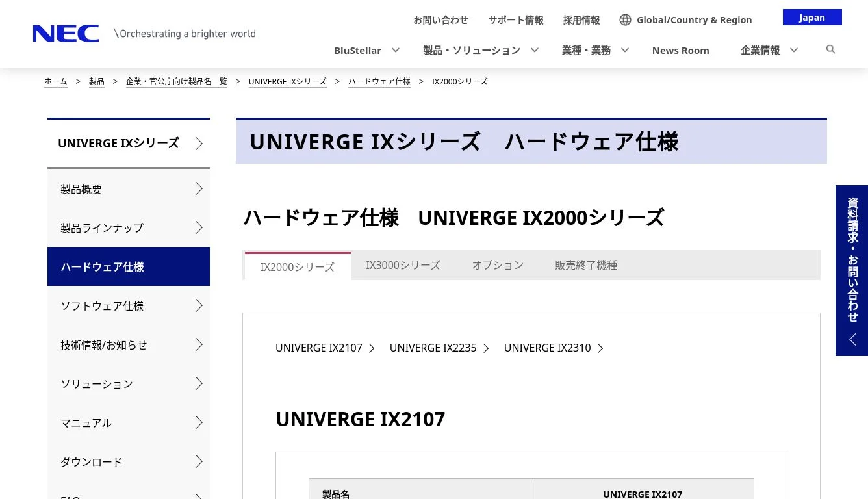Click the arrow on ソフトウェア仕様 row
This screenshot has height=499, width=868.
(199, 306)
